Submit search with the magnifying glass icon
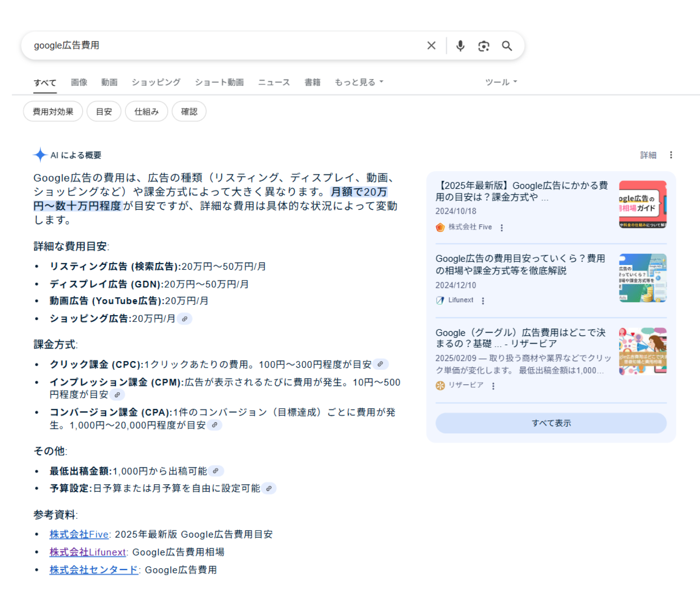This screenshot has height=597, width=700. 507,46
